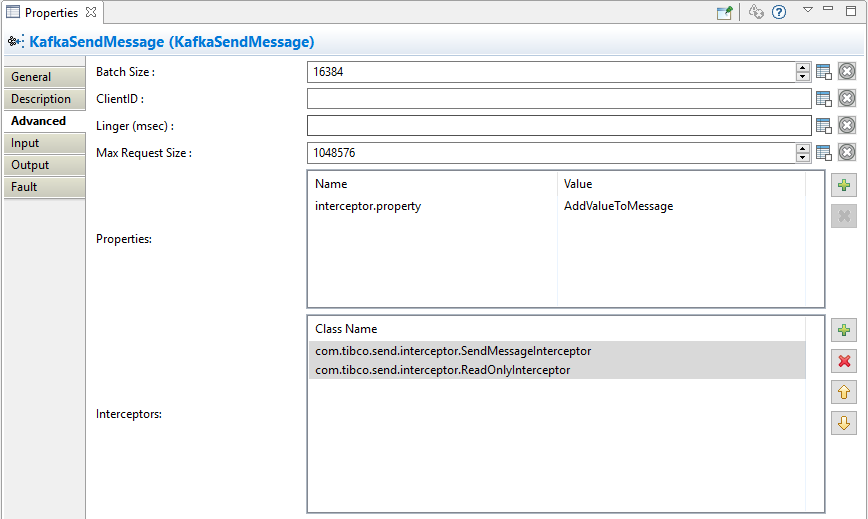Viewport: 868px width, 519px height.
Task: Select the SendMessageInterceptor class row
Action: [x=453, y=351]
